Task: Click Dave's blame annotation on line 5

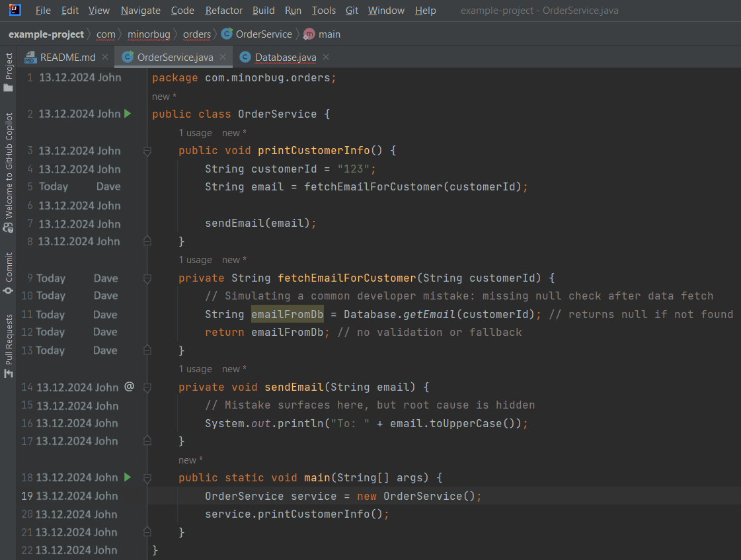Action: pyautogui.click(x=108, y=186)
